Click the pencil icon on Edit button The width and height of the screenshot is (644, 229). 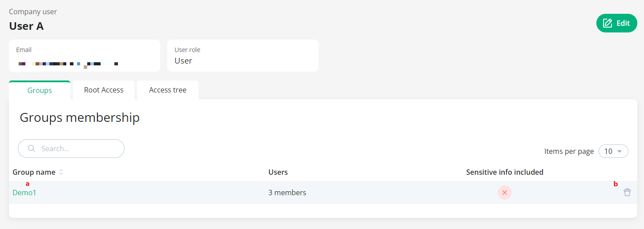click(x=608, y=23)
